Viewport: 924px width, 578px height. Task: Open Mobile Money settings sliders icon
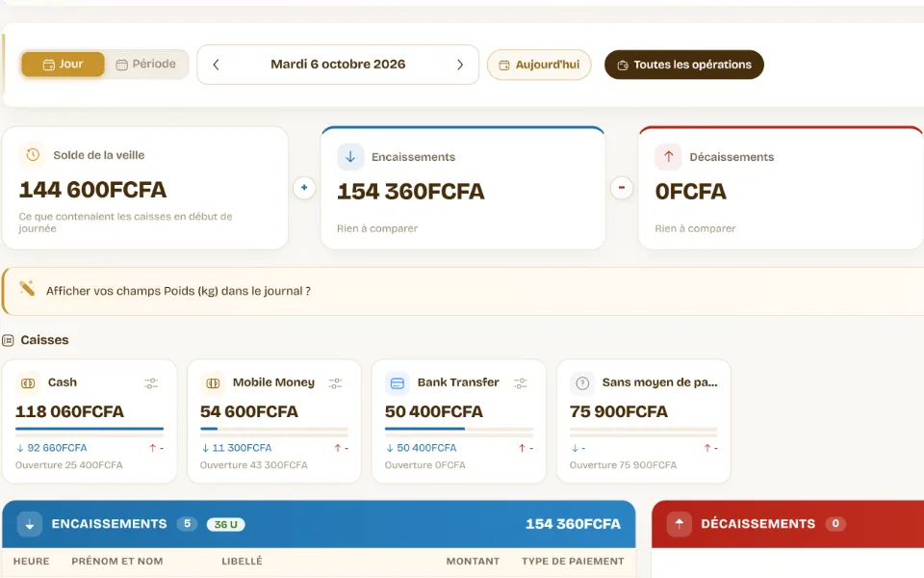coord(335,383)
